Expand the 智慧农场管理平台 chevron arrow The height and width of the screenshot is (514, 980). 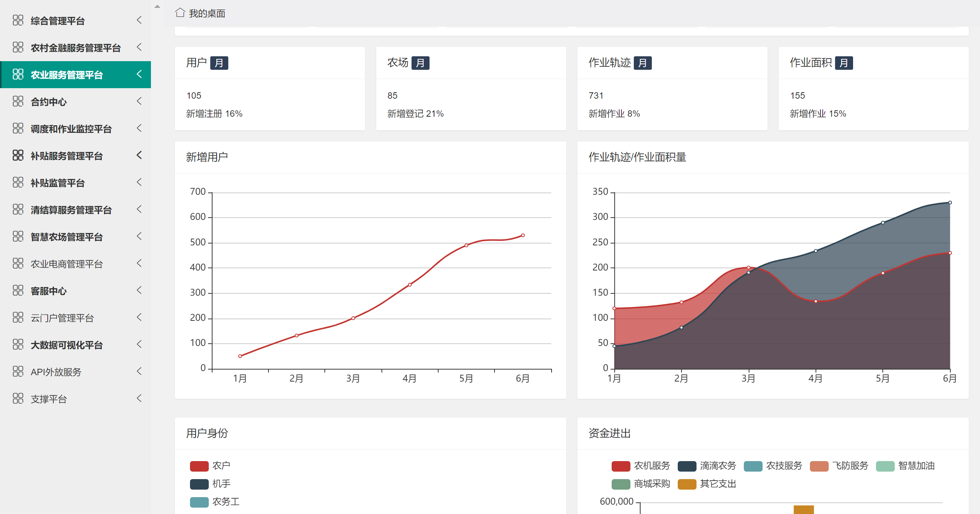(139, 236)
